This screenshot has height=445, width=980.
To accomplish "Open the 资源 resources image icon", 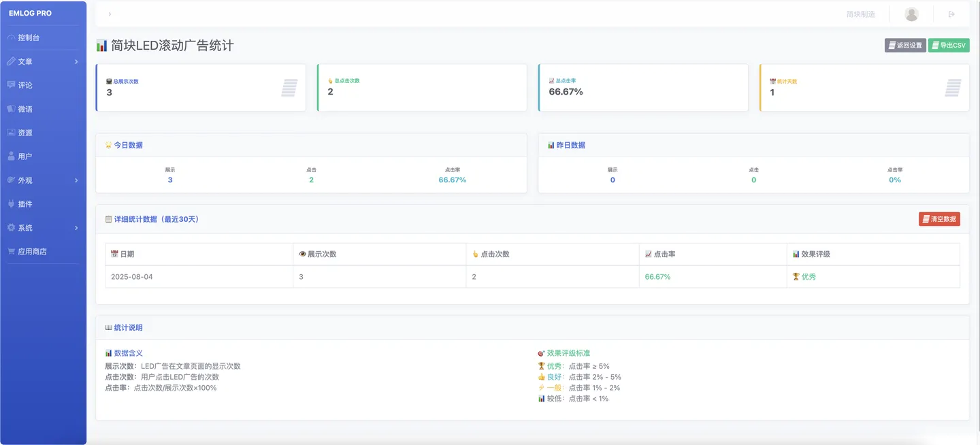I will pyautogui.click(x=11, y=133).
